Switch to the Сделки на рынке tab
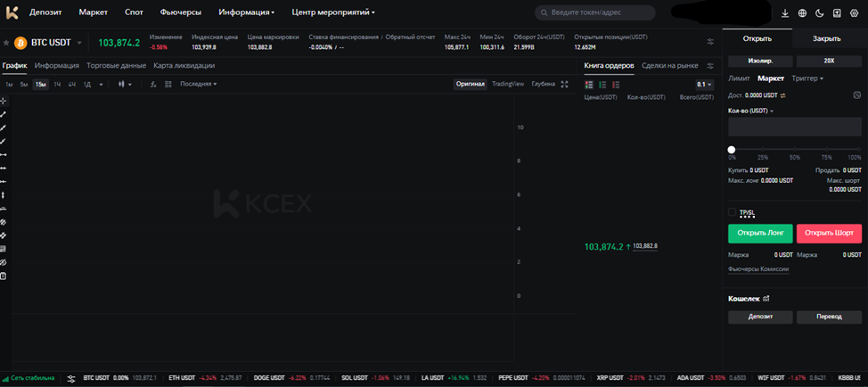868x387 pixels. pyautogui.click(x=670, y=65)
